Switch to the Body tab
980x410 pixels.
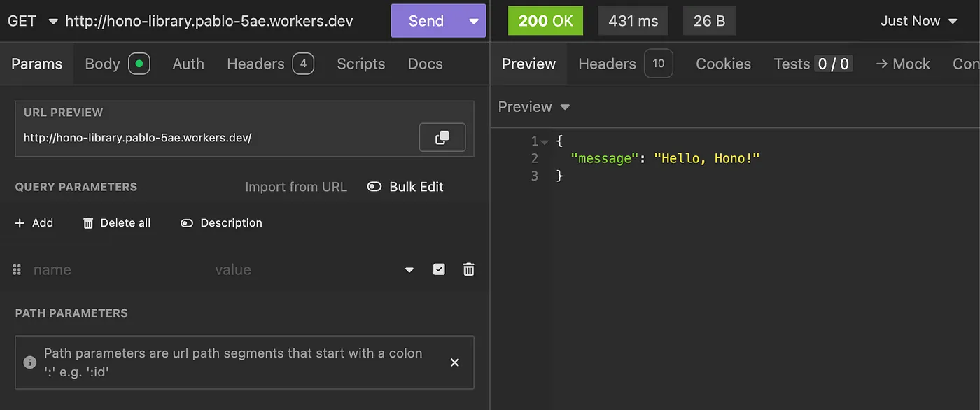pyautogui.click(x=117, y=64)
